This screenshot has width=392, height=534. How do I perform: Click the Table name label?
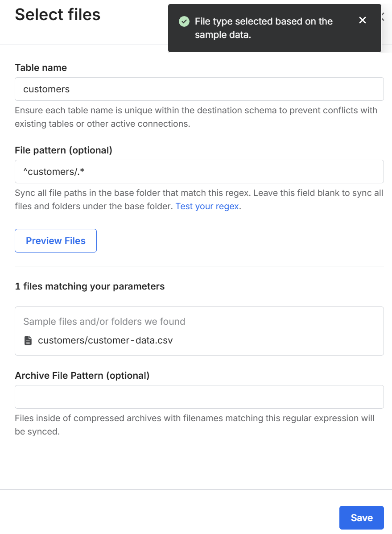(41, 68)
